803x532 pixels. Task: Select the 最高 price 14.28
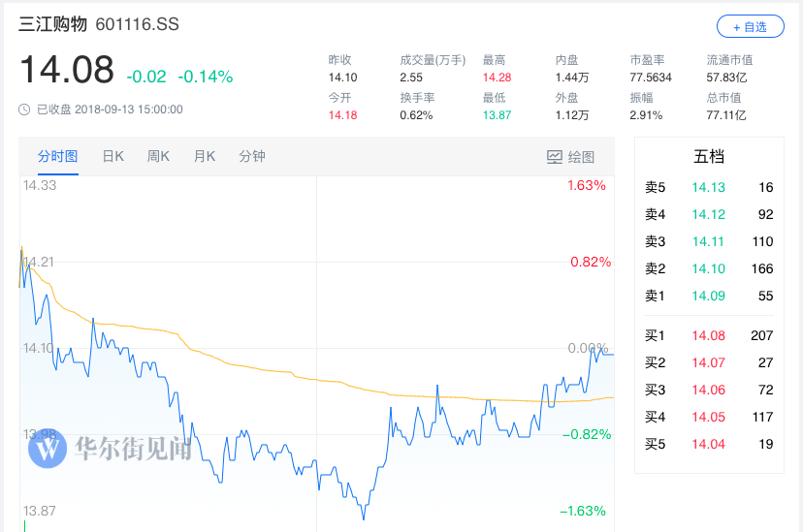(x=498, y=78)
